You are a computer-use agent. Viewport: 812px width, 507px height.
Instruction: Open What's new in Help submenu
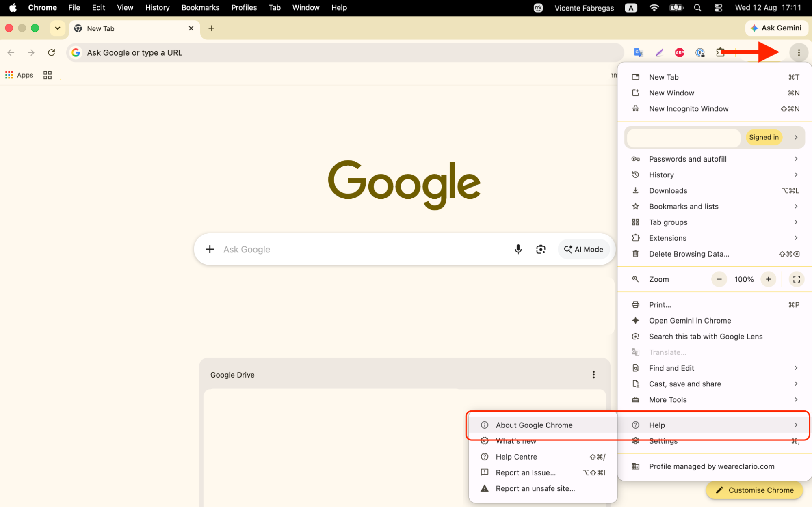point(543,441)
